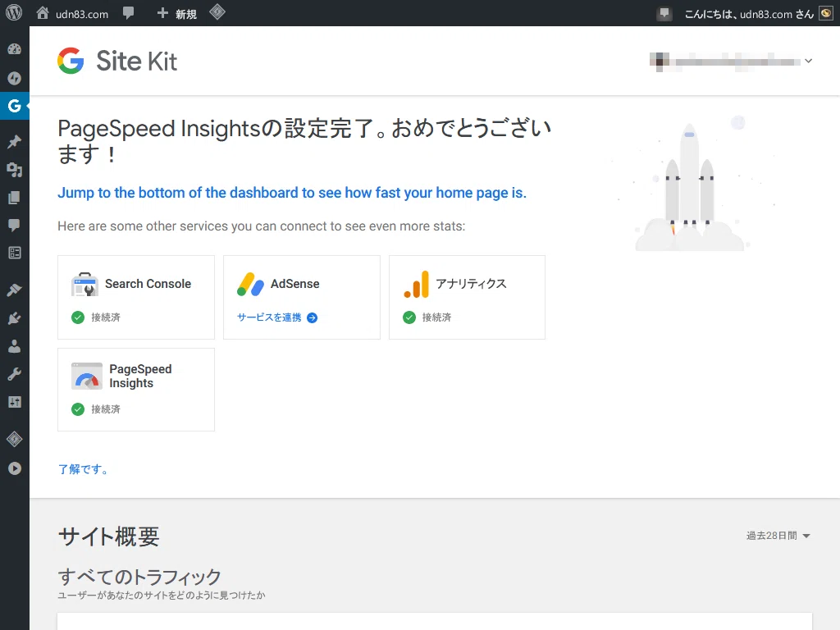Open Posts pushpin icon in sidebar
The width and height of the screenshot is (840, 630).
coord(15,141)
